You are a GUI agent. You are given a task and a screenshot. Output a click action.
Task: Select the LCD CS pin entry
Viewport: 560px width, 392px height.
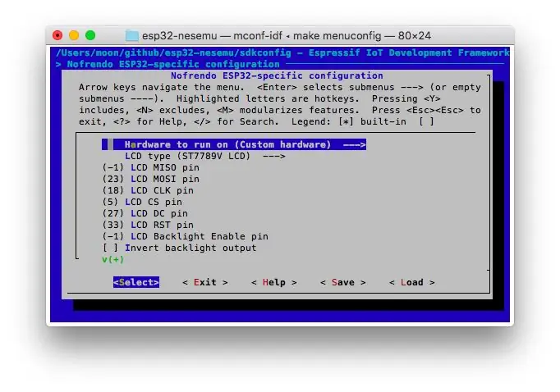click(142, 202)
